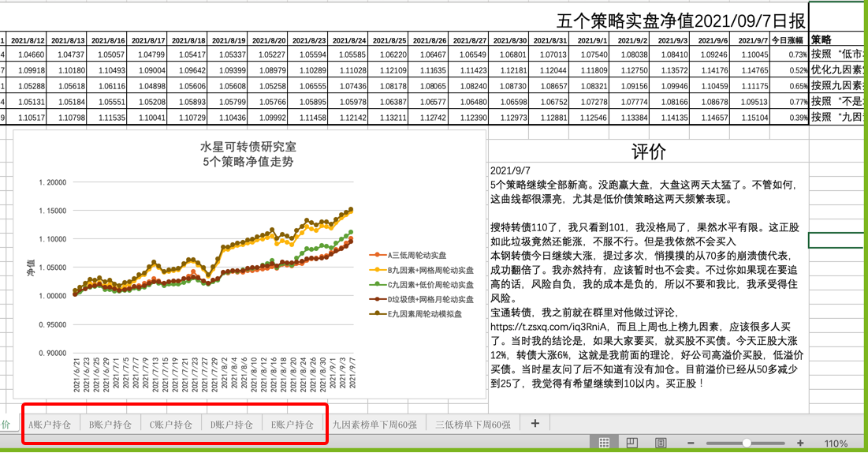The width and height of the screenshot is (868, 453).
Task: Switch to Normal view icon
Action: [x=604, y=444]
